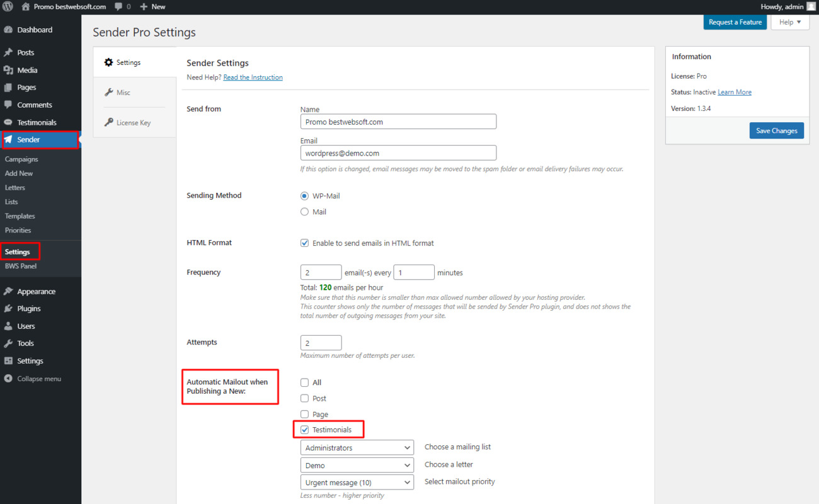Check the Post automatic mailout option
This screenshot has height=504, width=819.
(305, 398)
